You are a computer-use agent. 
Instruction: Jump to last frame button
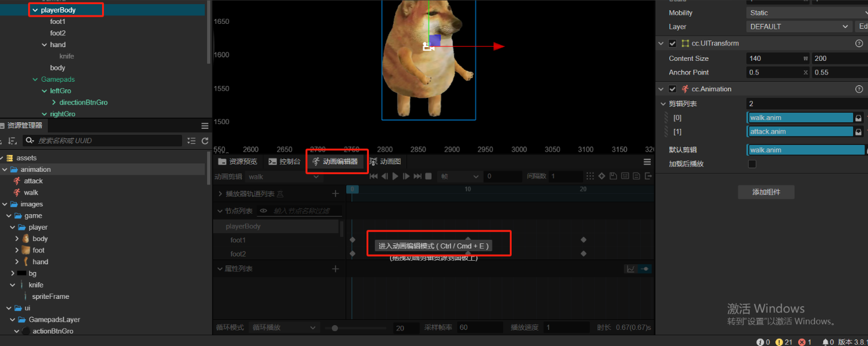(418, 177)
